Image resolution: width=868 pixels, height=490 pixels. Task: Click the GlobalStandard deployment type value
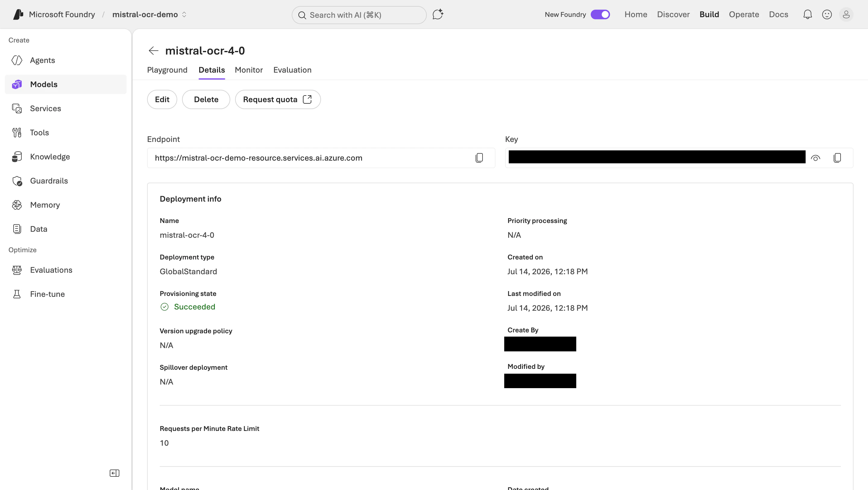188,272
